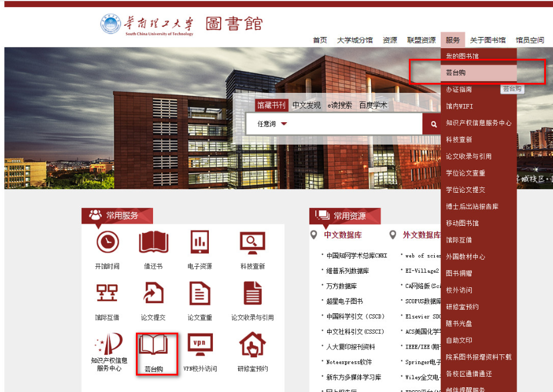The width and height of the screenshot is (553, 392).
Task: Click the 外文数据库 location pin icon
Action: click(392, 235)
